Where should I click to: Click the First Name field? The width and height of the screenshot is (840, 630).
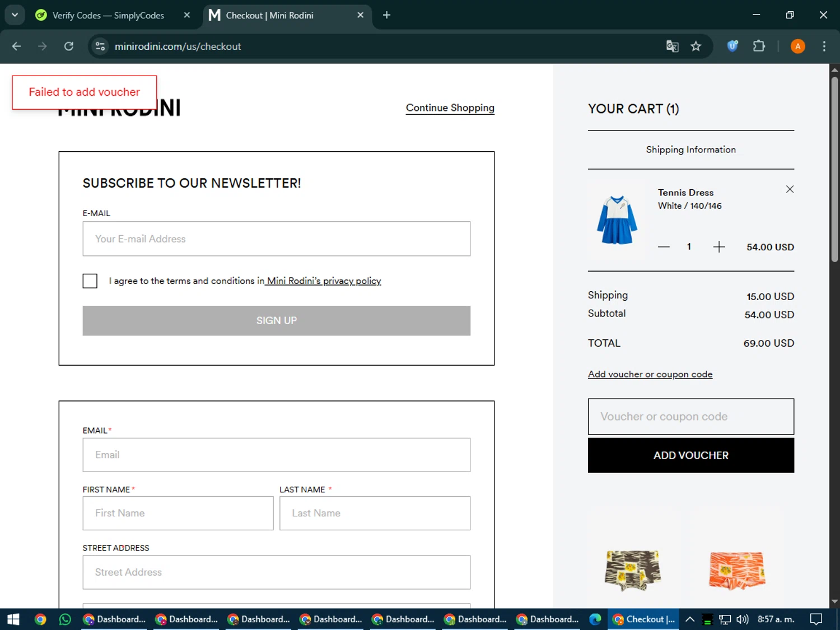(178, 513)
